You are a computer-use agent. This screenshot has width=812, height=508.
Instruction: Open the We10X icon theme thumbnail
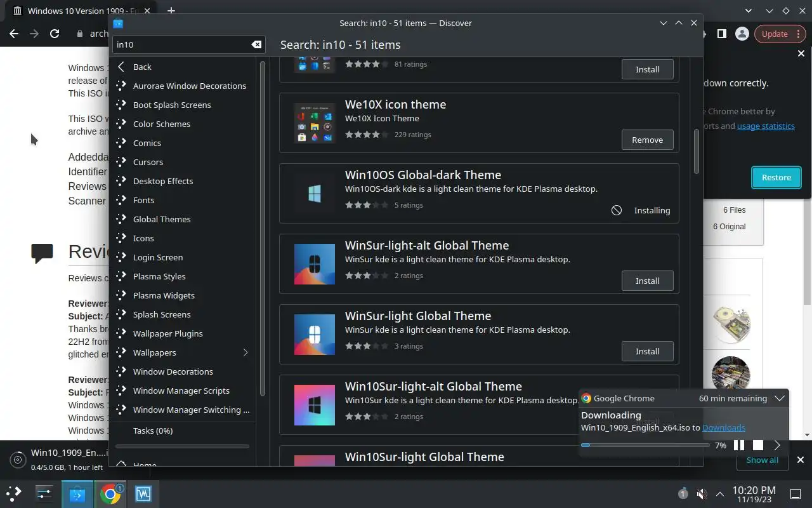click(x=315, y=123)
